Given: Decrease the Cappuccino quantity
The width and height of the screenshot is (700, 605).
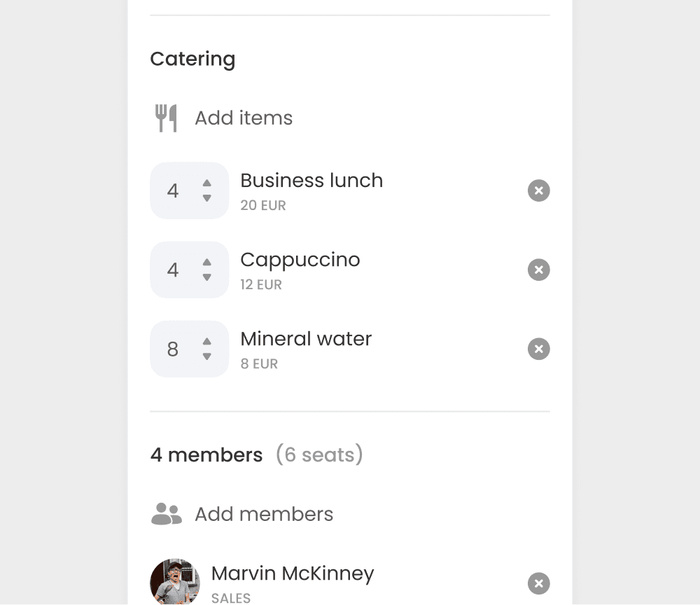Looking at the screenshot, I should [x=206, y=277].
